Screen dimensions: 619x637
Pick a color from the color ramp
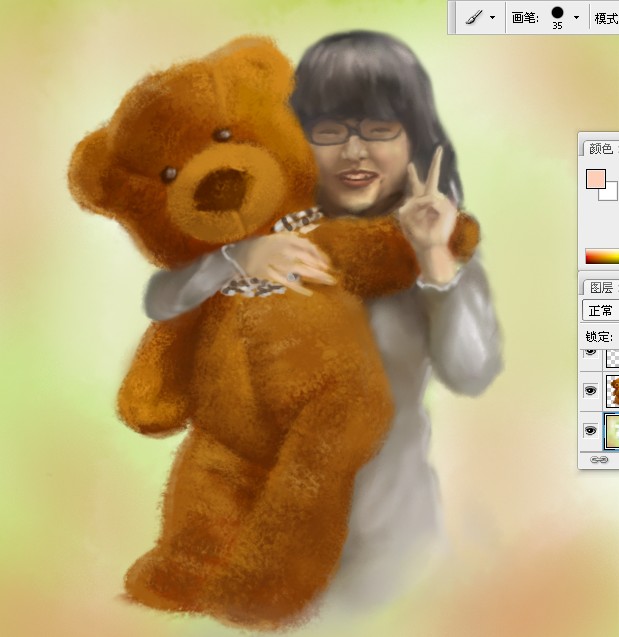(602, 256)
